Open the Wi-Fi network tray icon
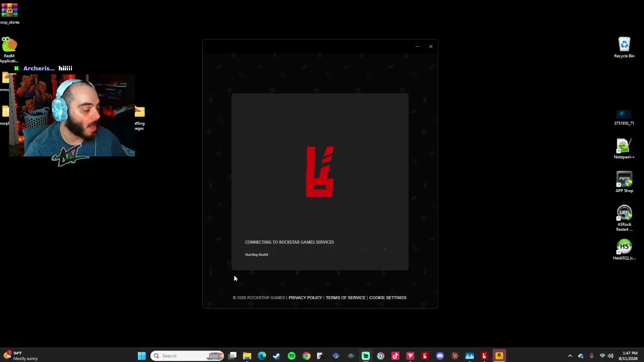 pos(602,356)
